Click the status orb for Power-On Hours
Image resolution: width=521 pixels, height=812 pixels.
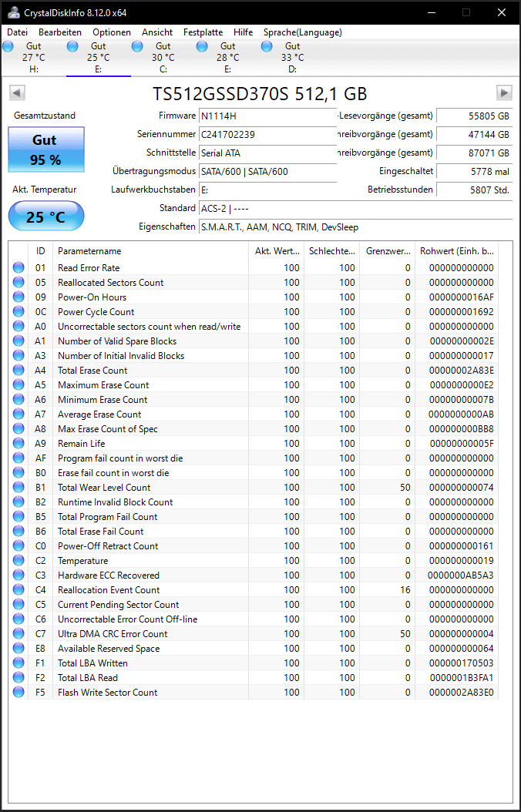18,297
